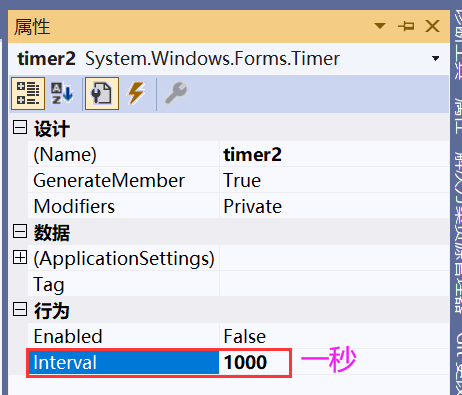Click the empty Tag value field
Image resolution: width=462 pixels, height=395 pixels.
tap(334, 284)
